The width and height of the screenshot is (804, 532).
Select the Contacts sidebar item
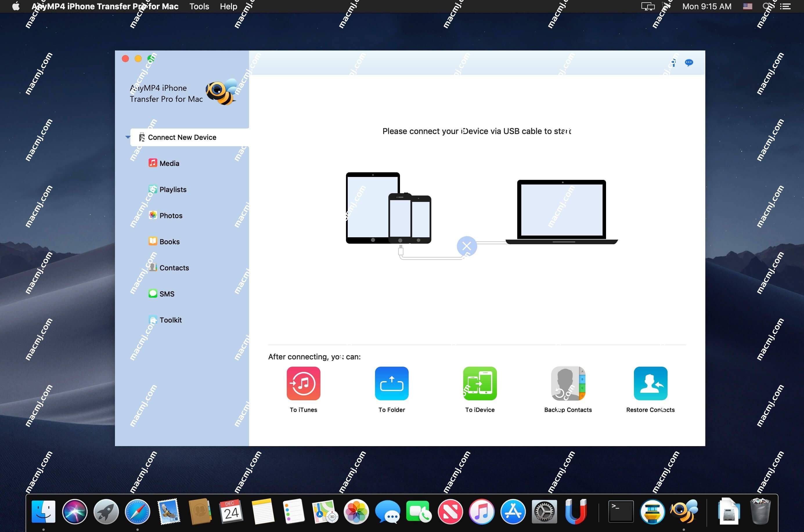point(173,267)
